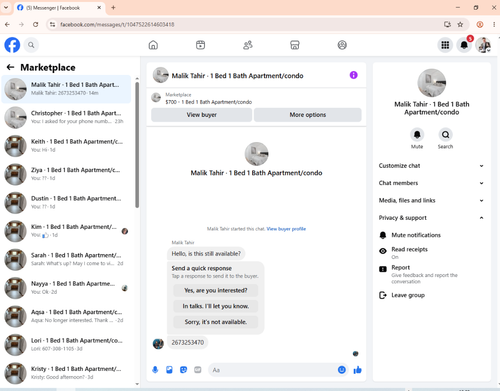Open Aqsa conversation in list
The height and width of the screenshot is (391, 500).
click(x=66, y=316)
